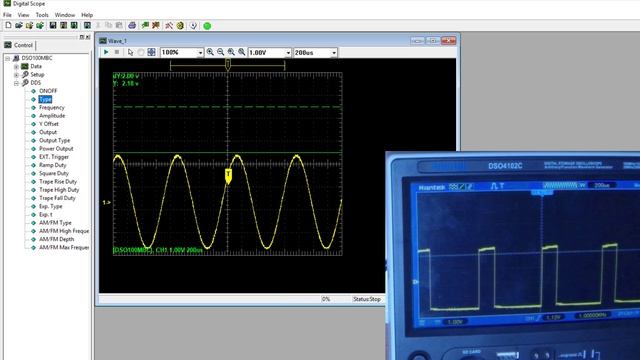
Task: Stop acquisition with the Wave_1 stop button
Action: 117,52
